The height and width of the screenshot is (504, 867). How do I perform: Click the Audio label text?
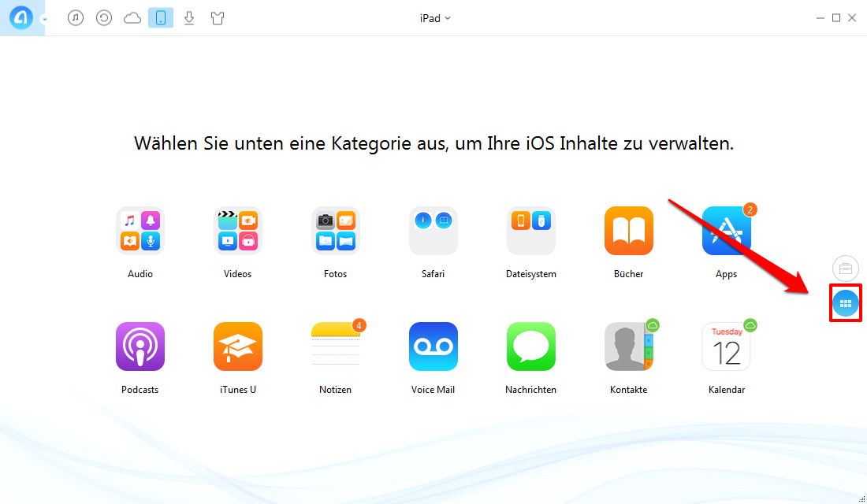140,274
